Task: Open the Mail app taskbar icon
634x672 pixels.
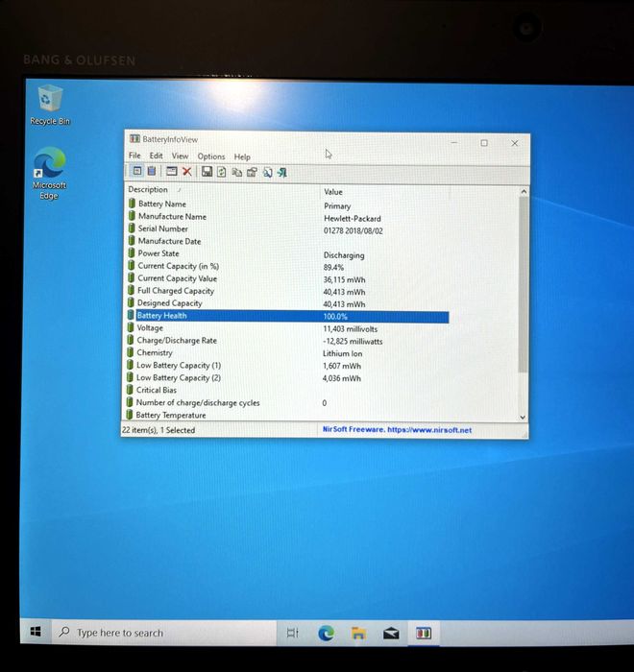Action: tap(391, 633)
